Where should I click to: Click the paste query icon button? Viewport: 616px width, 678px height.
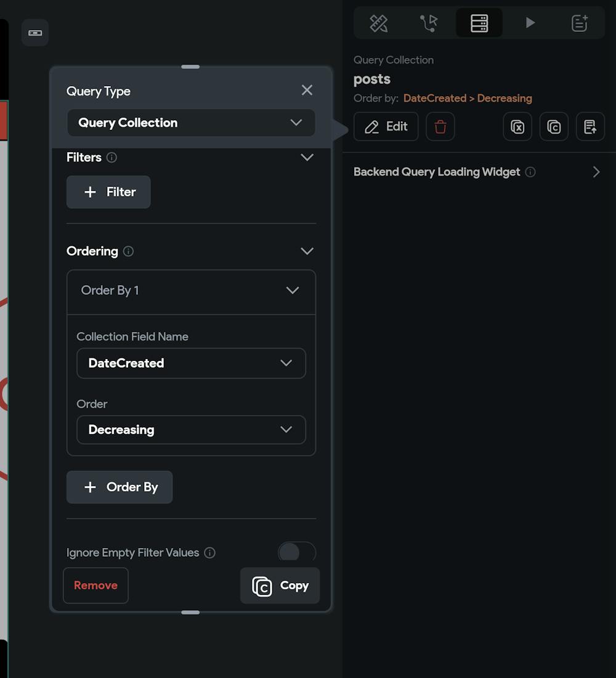click(x=590, y=127)
